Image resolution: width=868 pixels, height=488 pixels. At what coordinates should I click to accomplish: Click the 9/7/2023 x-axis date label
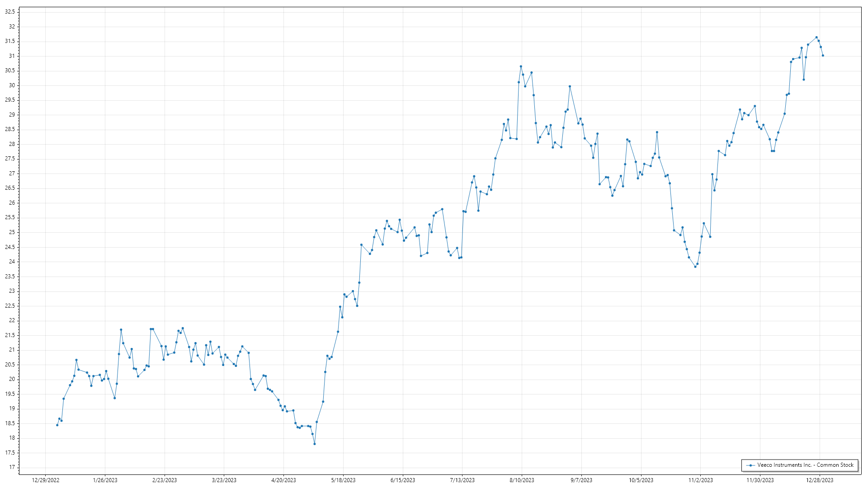581,480
